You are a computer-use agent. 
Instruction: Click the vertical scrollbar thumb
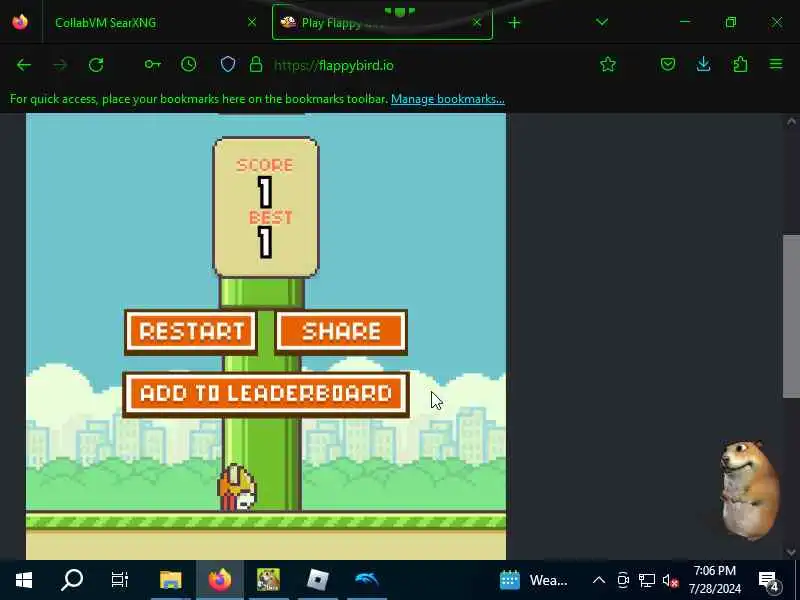tap(791, 316)
